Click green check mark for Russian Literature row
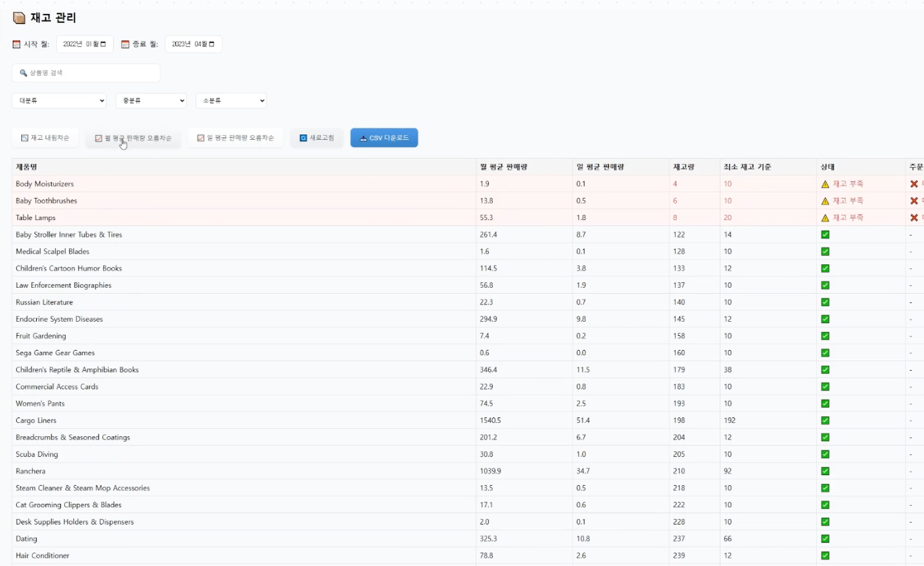924x566 pixels. coord(825,302)
